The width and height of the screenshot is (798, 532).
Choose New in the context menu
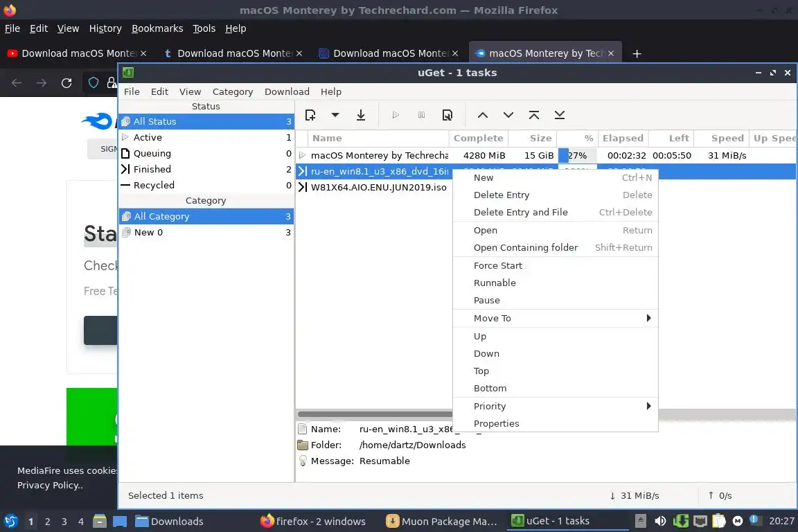coord(556,177)
